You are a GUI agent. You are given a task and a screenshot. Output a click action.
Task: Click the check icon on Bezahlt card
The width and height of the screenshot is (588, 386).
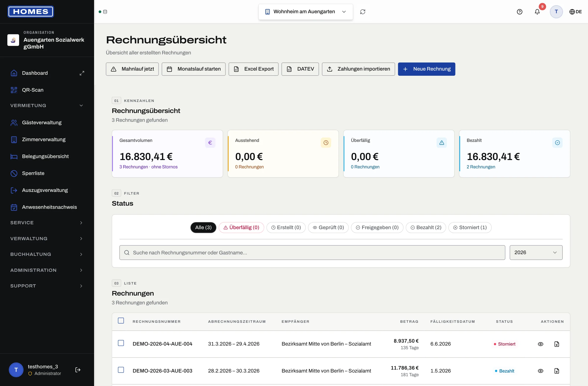557,143
